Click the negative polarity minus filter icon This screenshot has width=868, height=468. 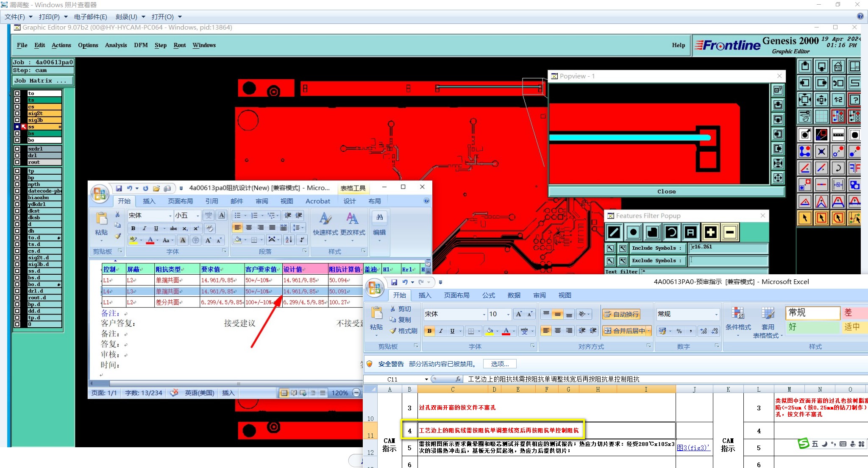pos(730,232)
